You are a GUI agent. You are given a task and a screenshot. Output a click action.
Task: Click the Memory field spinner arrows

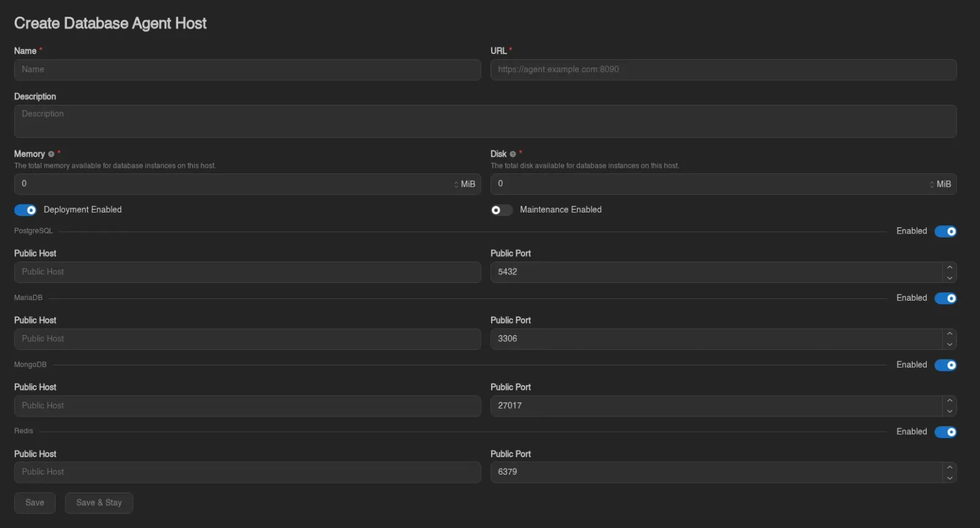456,184
